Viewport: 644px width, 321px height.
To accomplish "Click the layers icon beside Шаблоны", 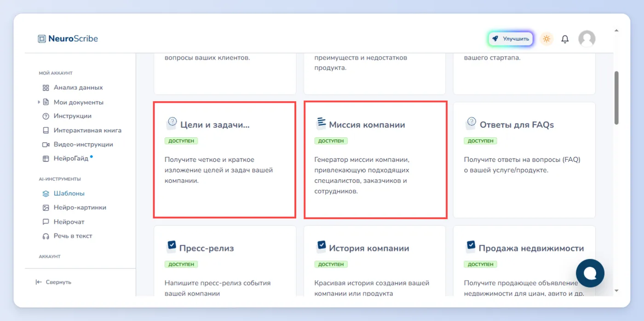I will (46, 194).
